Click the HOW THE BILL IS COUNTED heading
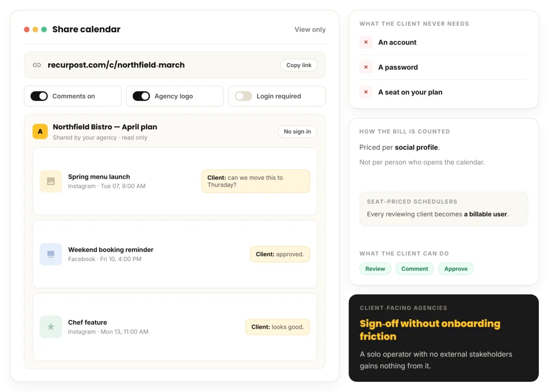Viewport: 549px width, 392px height. (405, 132)
